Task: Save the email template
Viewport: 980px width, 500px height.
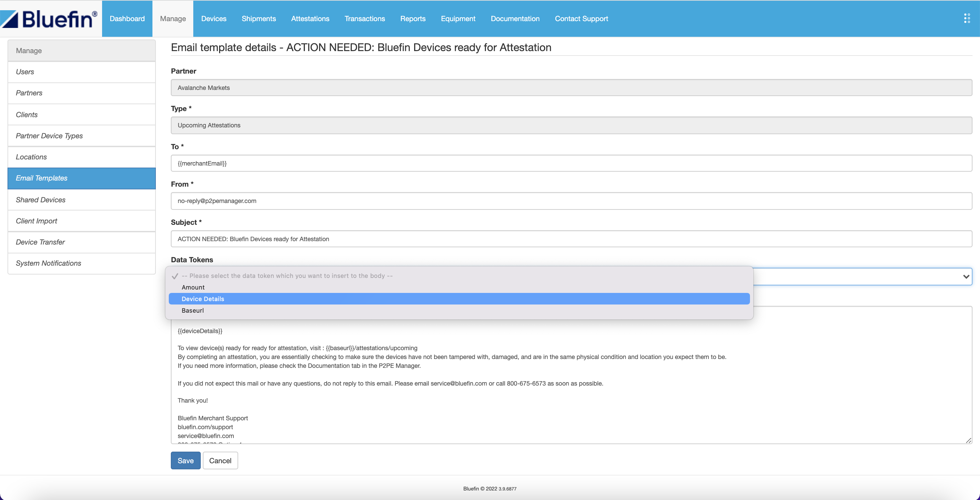Action: coord(186,461)
